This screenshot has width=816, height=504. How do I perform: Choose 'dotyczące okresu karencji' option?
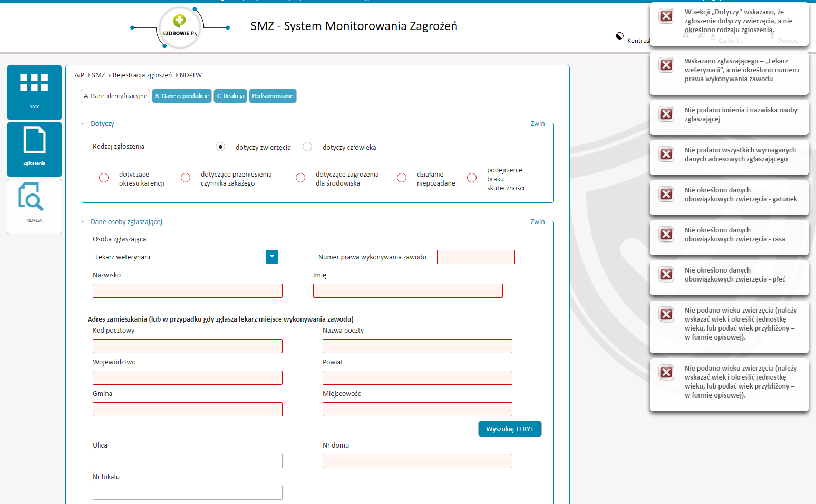pos(104,178)
